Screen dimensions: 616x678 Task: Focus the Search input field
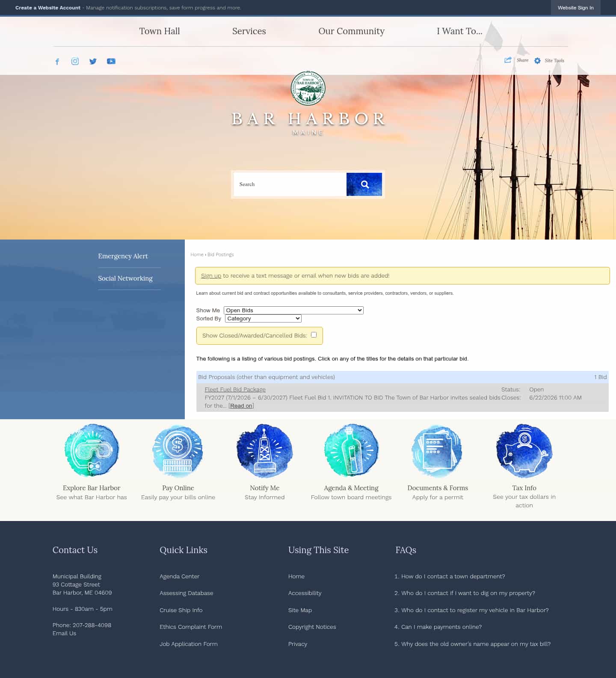pos(290,184)
